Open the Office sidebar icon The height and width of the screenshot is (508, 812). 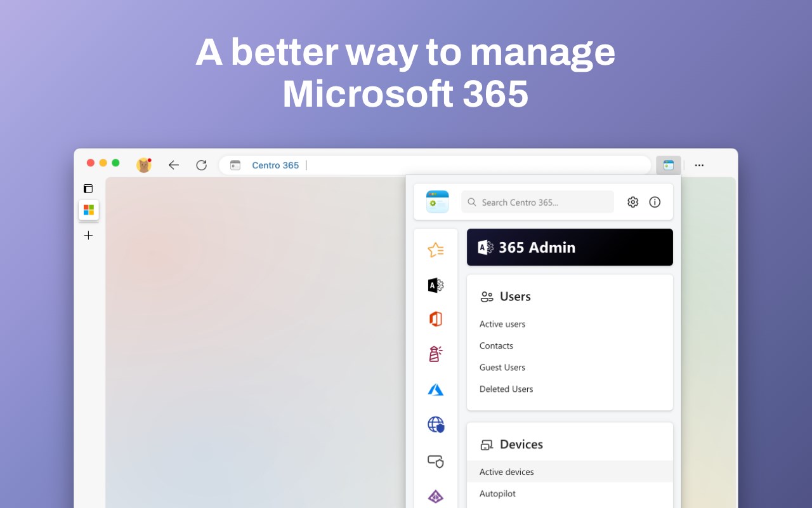[436, 319]
